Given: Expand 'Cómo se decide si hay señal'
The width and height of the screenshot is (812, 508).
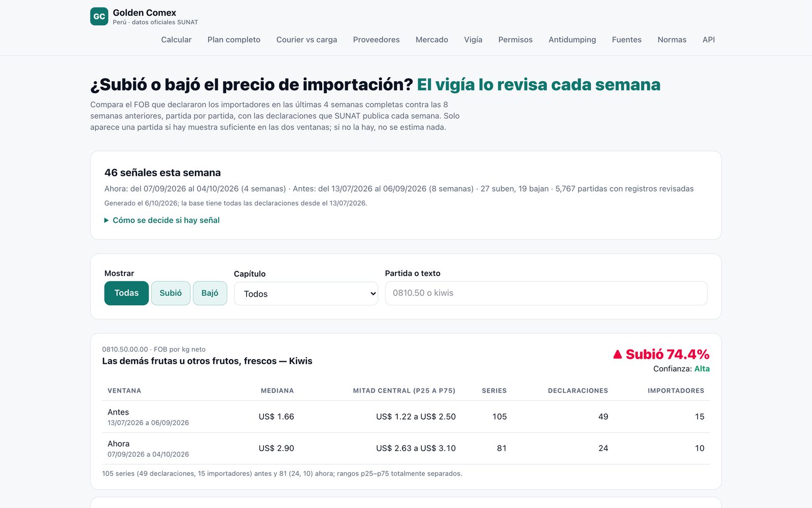Looking at the screenshot, I should [162, 220].
